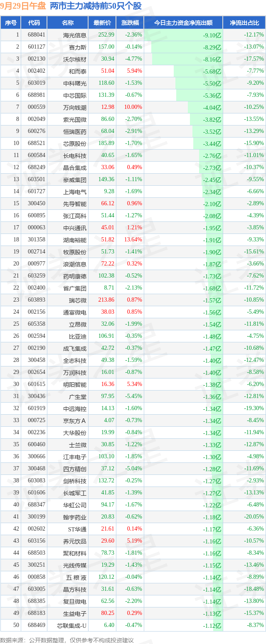Click the 9月29日午盘 title
Viewport: 266px width, 644px height.
coord(23,6)
